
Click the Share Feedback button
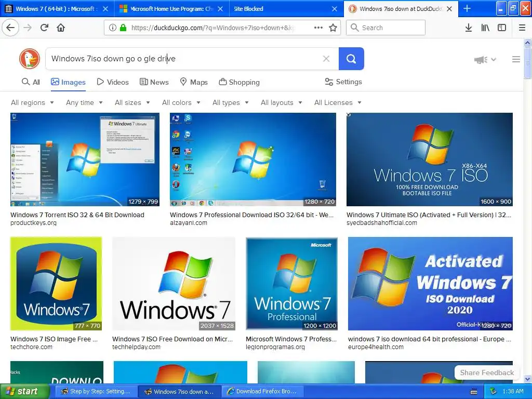coord(487,373)
